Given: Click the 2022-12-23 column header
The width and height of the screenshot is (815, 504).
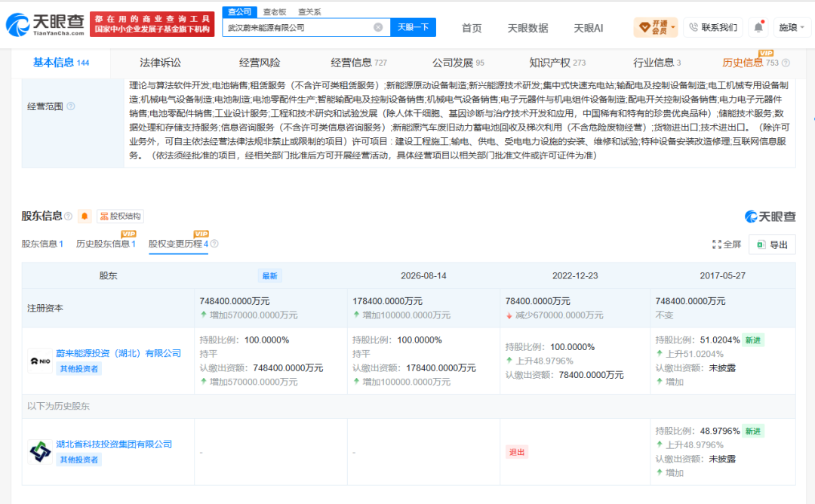Looking at the screenshot, I should [x=575, y=276].
